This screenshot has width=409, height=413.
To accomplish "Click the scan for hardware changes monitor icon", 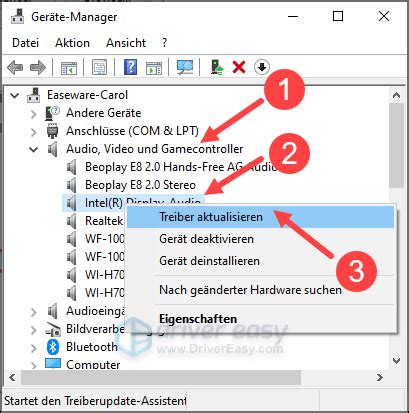I will 185,67.
